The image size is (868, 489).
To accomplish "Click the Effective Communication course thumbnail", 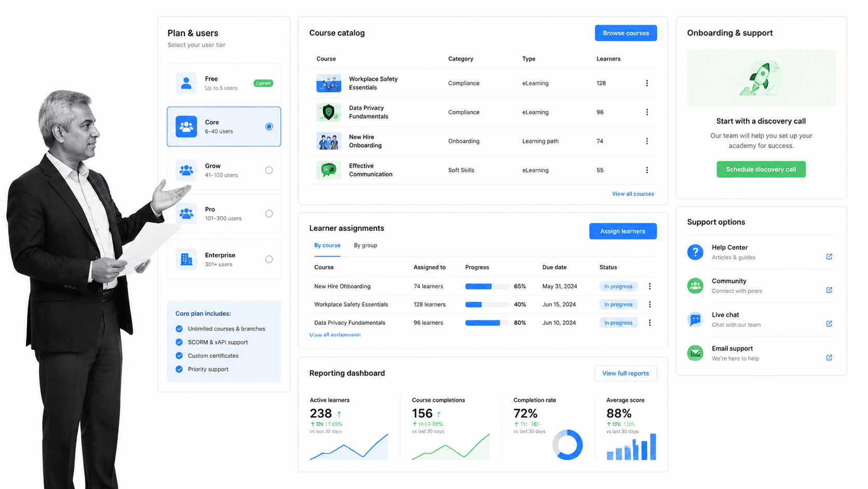I will [329, 170].
